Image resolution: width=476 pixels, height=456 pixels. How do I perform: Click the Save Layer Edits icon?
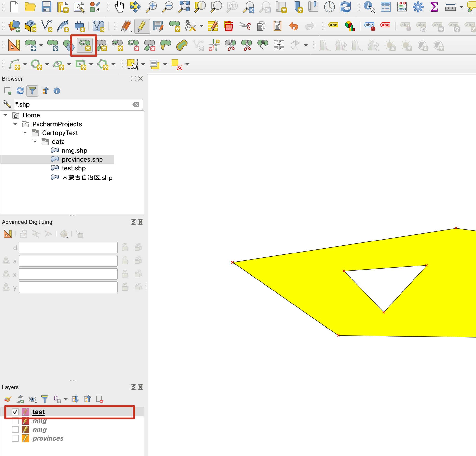point(158,26)
